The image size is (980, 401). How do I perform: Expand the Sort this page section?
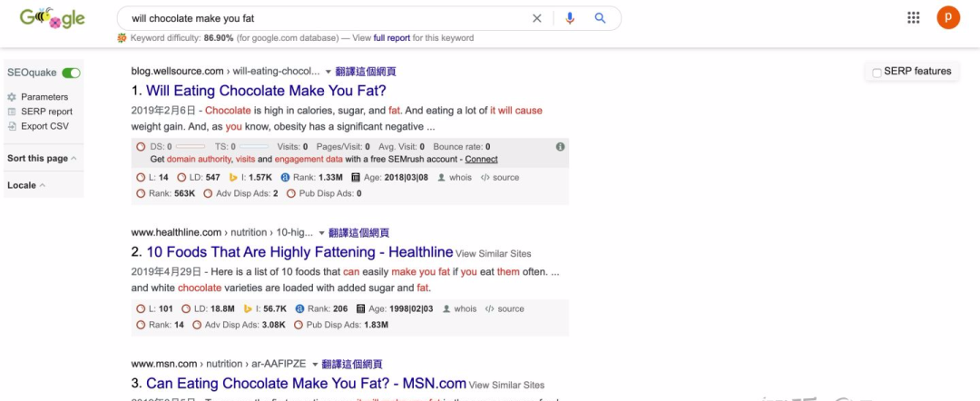pos(42,159)
